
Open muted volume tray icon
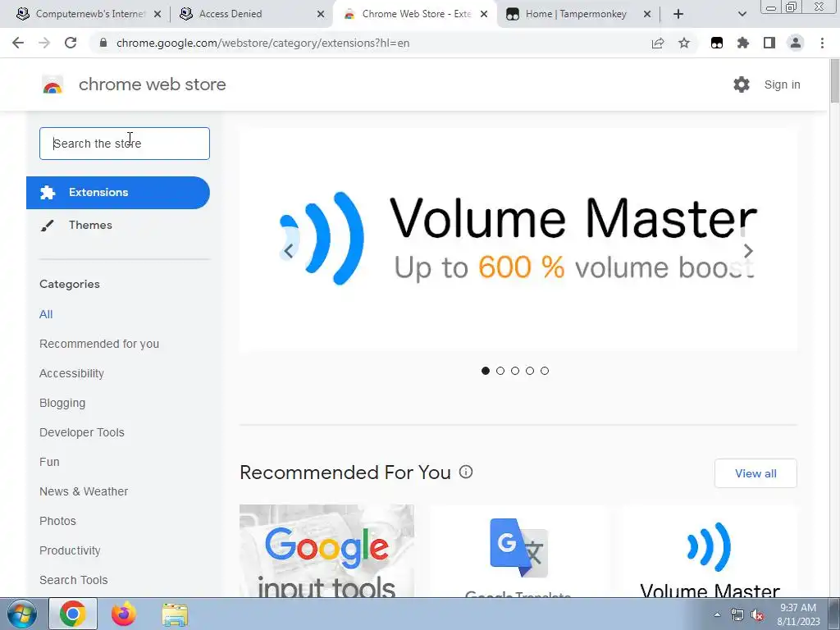756,615
